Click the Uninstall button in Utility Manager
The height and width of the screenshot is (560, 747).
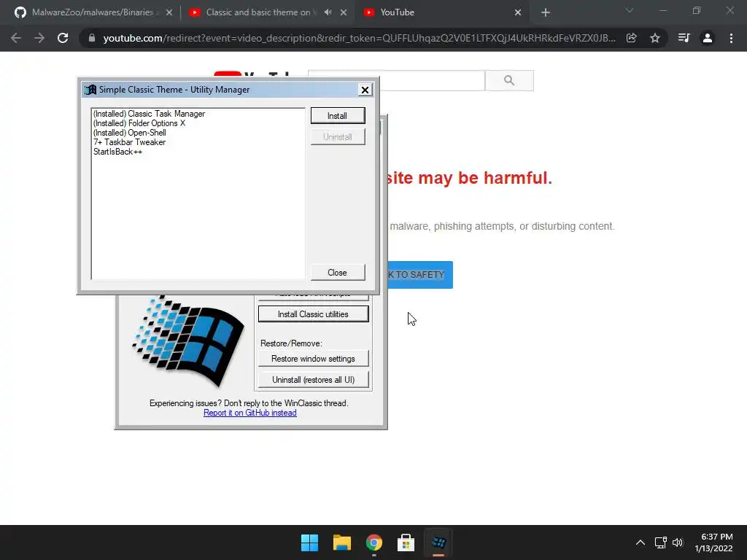[x=338, y=136]
